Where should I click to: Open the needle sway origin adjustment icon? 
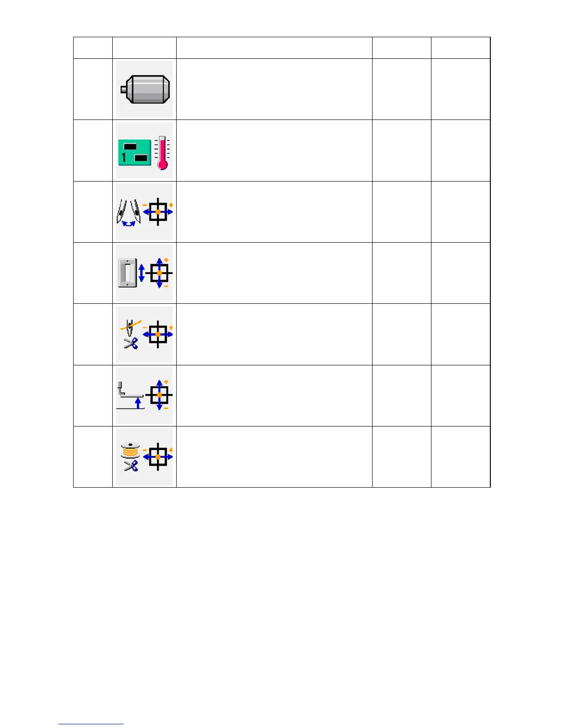pos(144,212)
